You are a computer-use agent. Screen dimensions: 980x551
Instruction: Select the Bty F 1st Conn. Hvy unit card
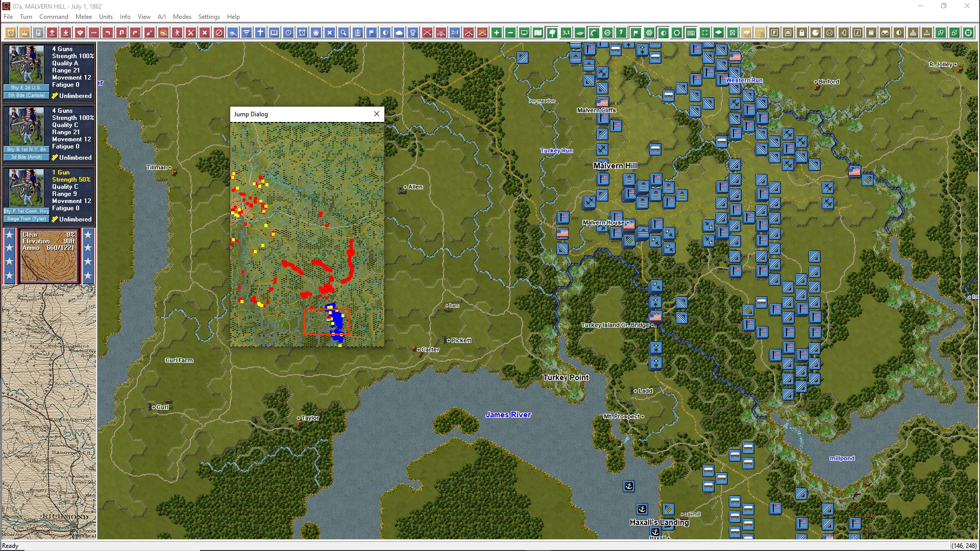pyautogui.click(x=48, y=195)
